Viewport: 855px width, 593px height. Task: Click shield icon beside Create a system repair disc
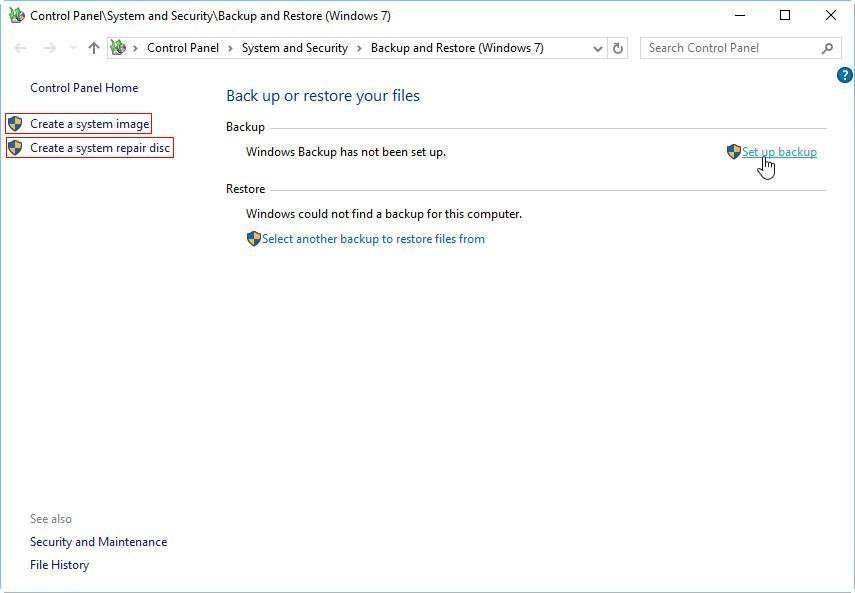tap(15, 148)
